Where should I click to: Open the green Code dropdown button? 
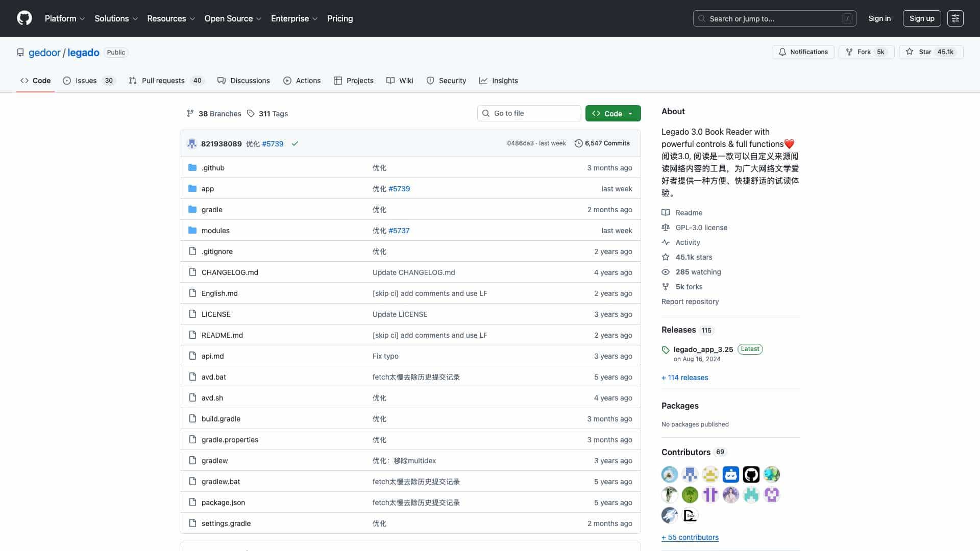click(613, 113)
